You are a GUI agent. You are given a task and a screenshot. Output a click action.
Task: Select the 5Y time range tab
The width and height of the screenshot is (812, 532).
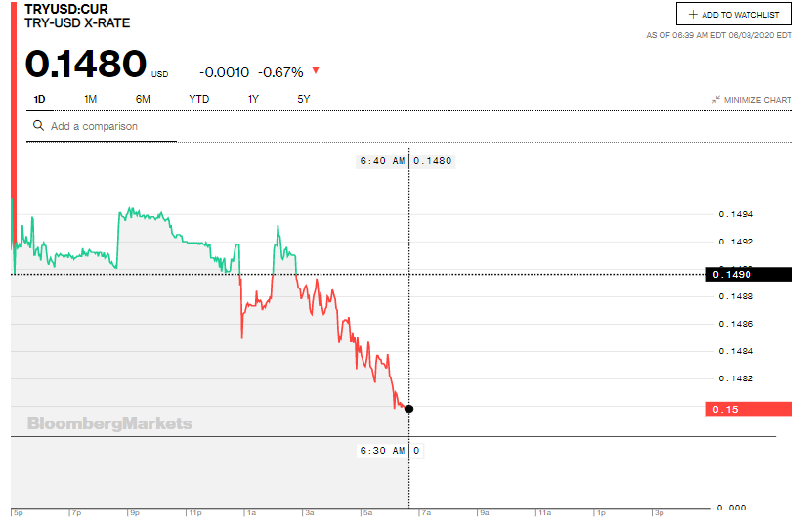[304, 99]
